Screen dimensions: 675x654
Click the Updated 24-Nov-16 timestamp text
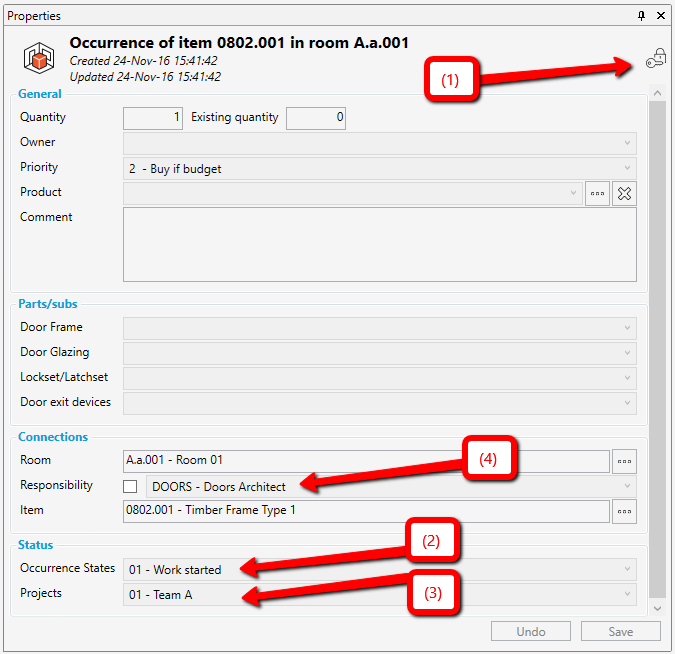point(145,77)
